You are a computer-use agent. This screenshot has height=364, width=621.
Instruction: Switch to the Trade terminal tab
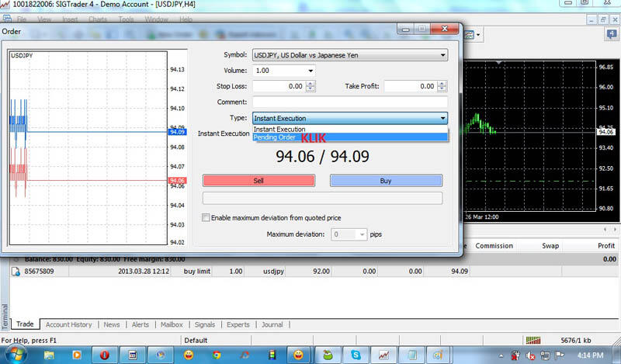(x=25, y=324)
